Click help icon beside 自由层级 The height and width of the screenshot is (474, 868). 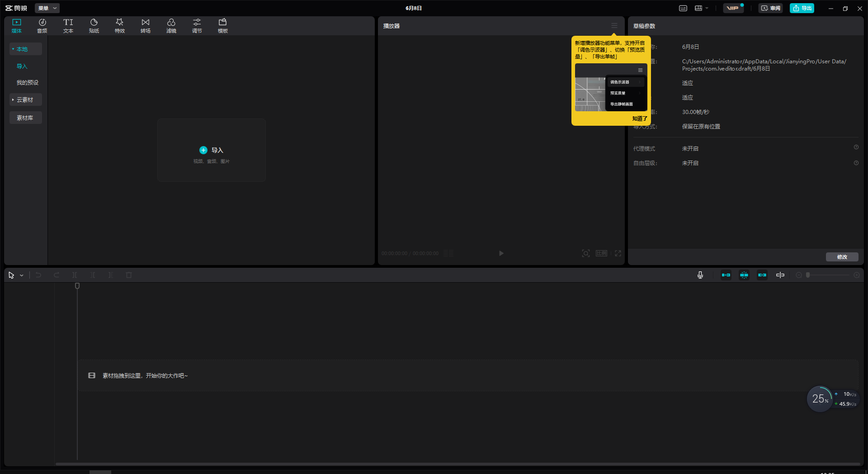click(856, 163)
